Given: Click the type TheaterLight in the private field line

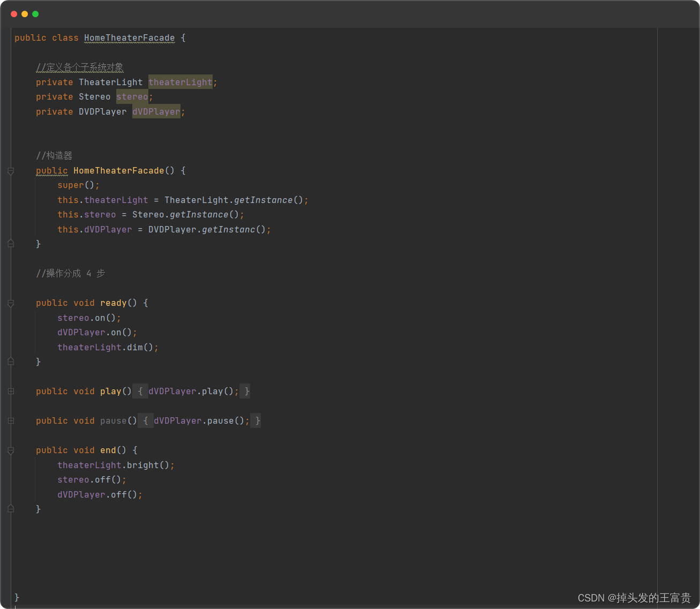Looking at the screenshot, I should [111, 82].
